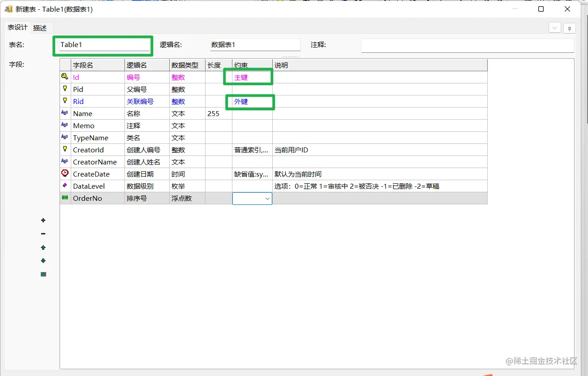Viewport: 588px width, 376px height.
Task: Click the 约束 column header
Action: (253, 65)
